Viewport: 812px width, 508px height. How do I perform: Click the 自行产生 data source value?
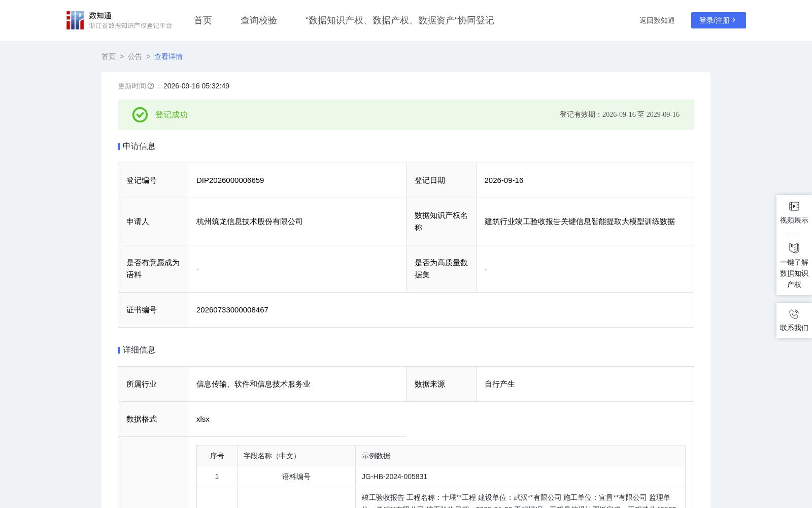(500, 384)
